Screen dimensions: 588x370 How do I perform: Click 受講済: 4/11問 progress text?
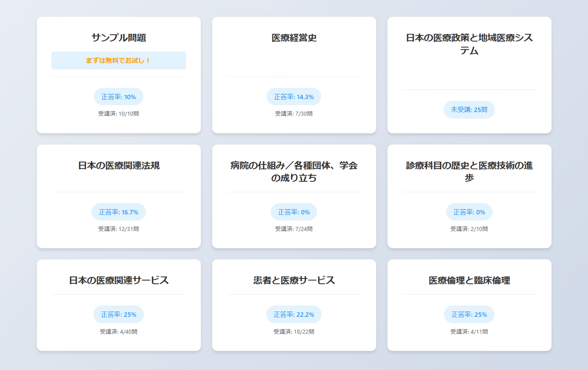click(x=469, y=332)
